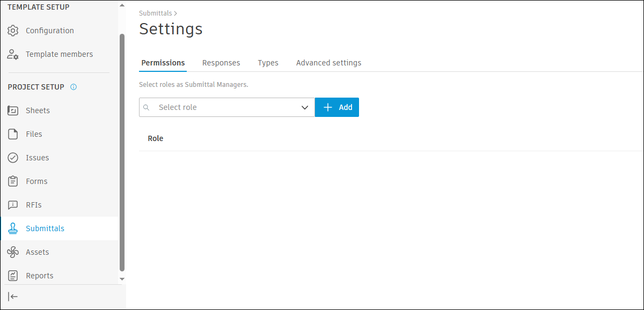The height and width of the screenshot is (310, 644).
Task: Select Submittals in the sidebar
Action: pos(45,228)
